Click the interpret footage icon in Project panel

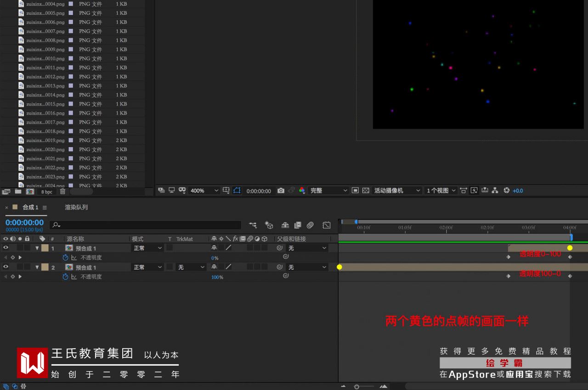coord(6,191)
